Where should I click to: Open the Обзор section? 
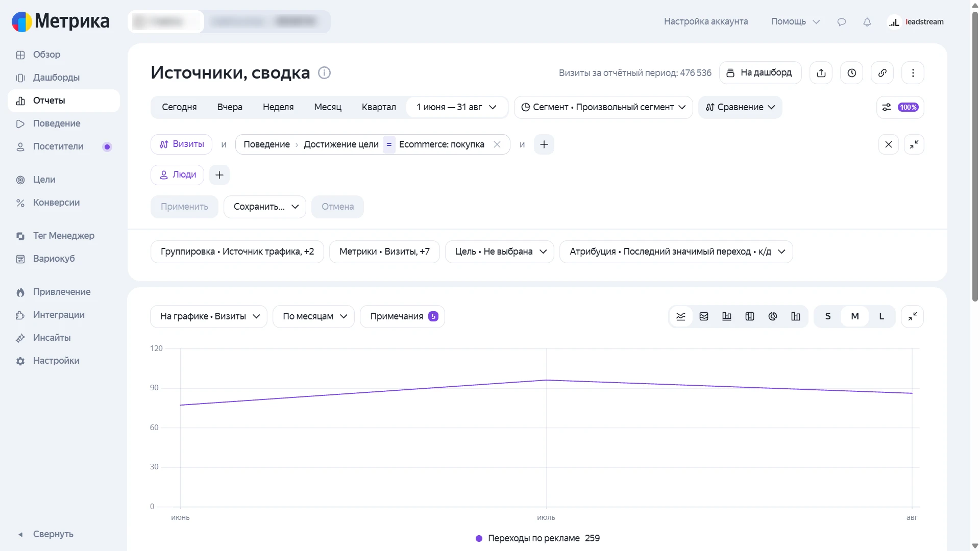pyautogui.click(x=64, y=55)
